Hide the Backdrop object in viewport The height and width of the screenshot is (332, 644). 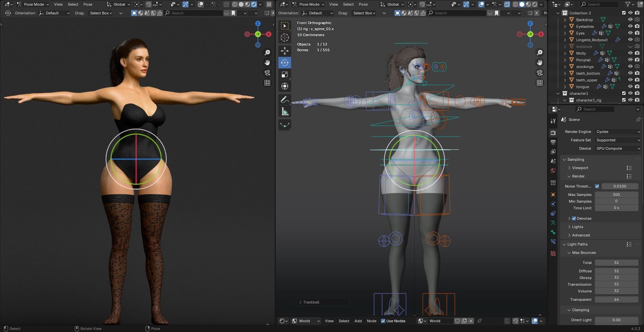(631, 20)
